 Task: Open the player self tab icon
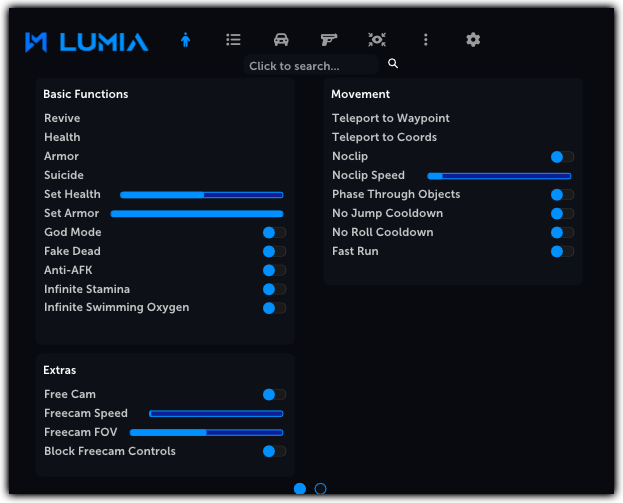pyautogui.click(x=185, y=40)
